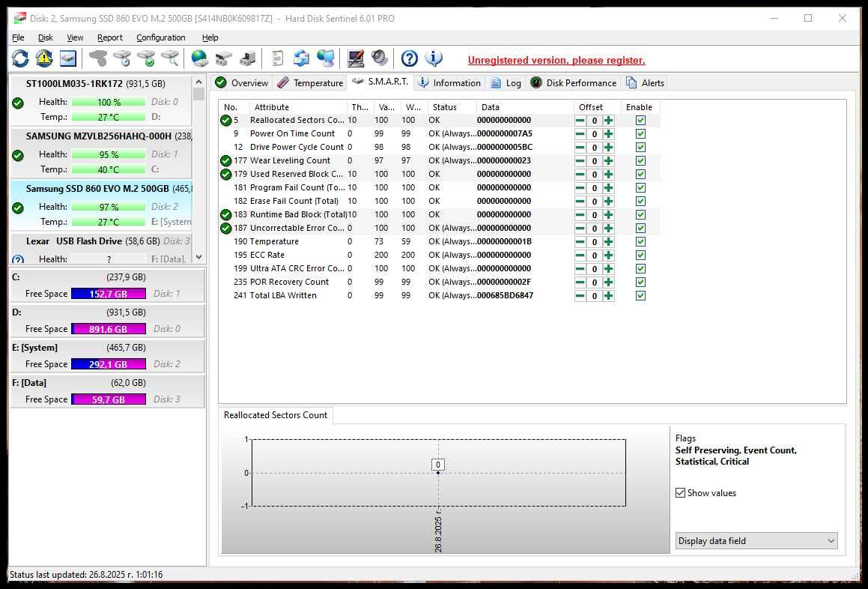Click the globe over disk toolbar icon

pyautogui.click(x=199, y=58)
